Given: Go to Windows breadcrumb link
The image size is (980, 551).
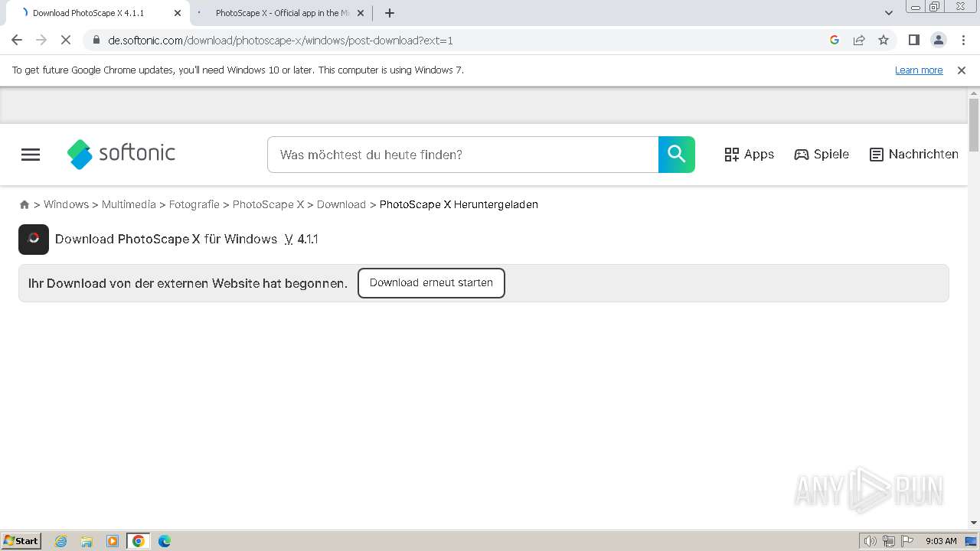Looking at the screenshot, I should (66, 204).
